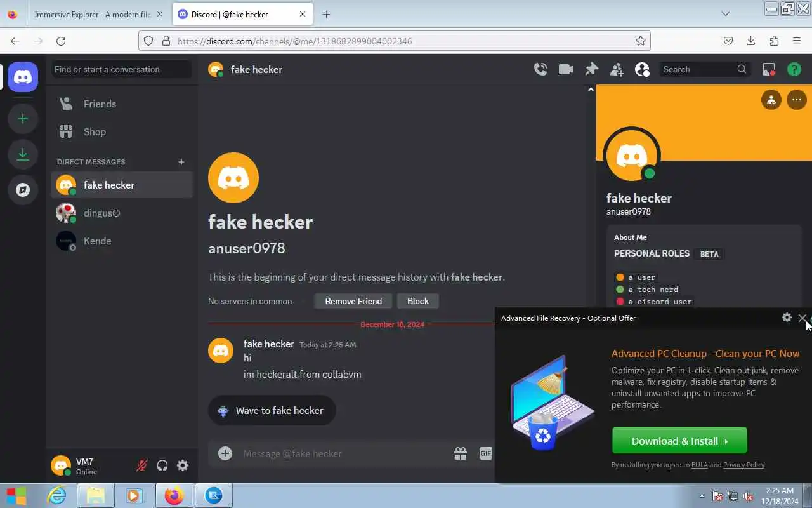Click fake hecker name in message
812x508 pixels.
269,344
